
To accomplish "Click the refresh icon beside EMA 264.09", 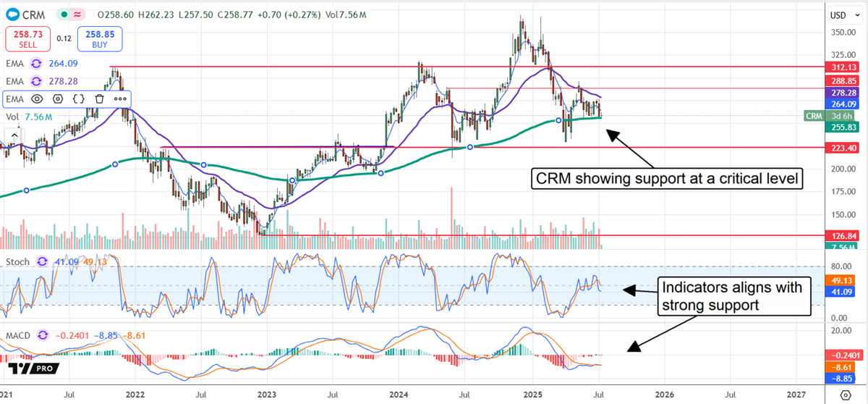I will click(36, 64).
